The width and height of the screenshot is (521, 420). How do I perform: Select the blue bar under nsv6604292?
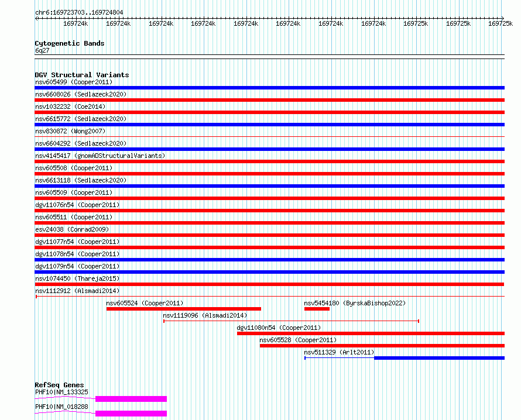[x=269, y=149]
